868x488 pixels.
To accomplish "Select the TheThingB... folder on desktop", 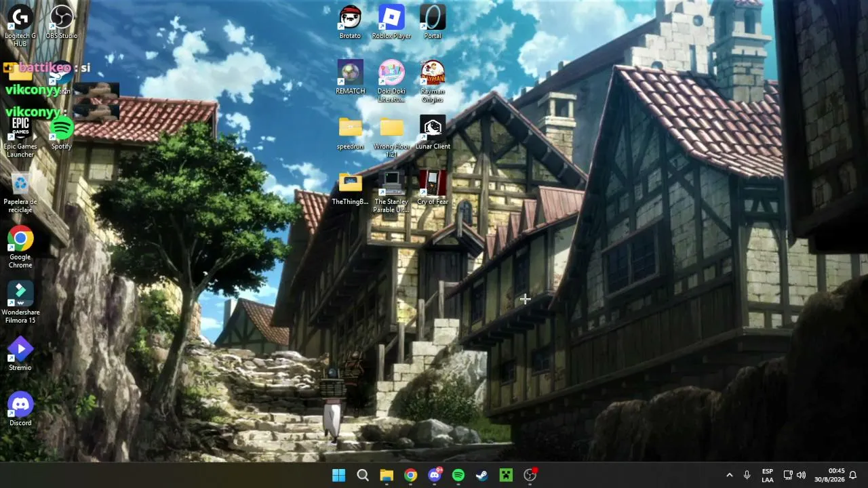I will point(350,188).
